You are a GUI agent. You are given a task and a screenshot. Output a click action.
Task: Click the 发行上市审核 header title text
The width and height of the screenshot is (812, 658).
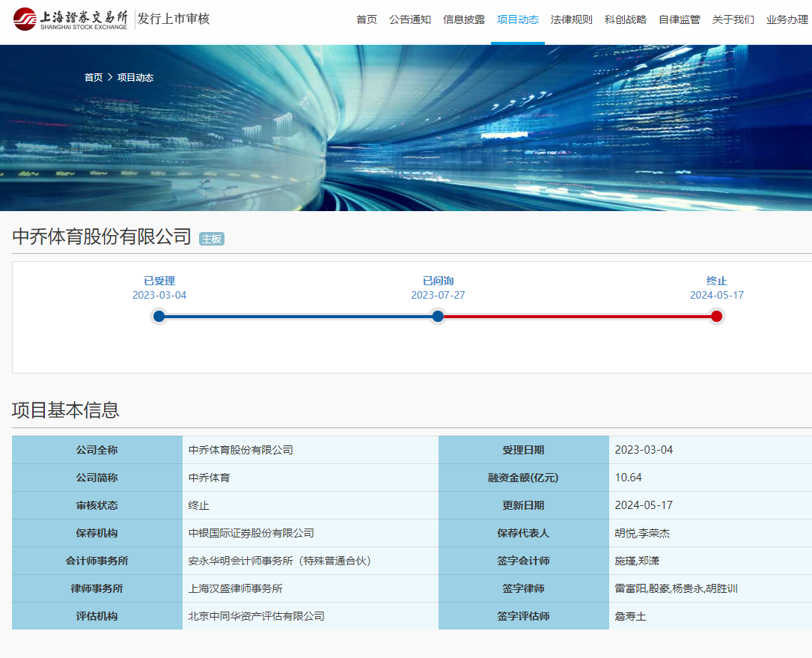(x=174, y=19)
